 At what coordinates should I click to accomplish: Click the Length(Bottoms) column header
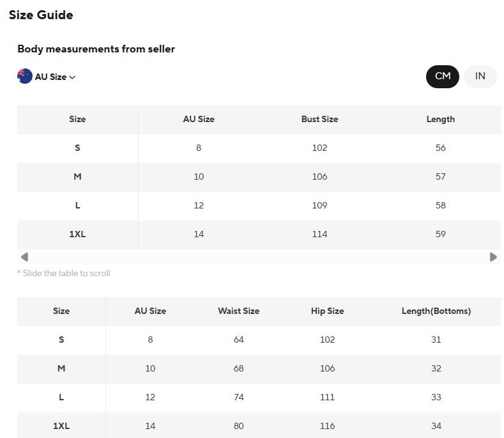(x=436, y=311)
